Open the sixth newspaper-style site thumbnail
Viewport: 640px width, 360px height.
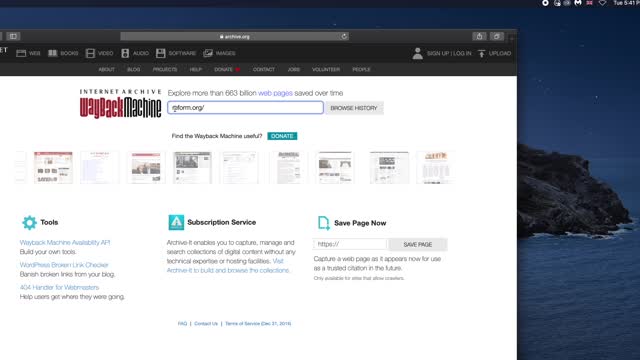[288, 167]
